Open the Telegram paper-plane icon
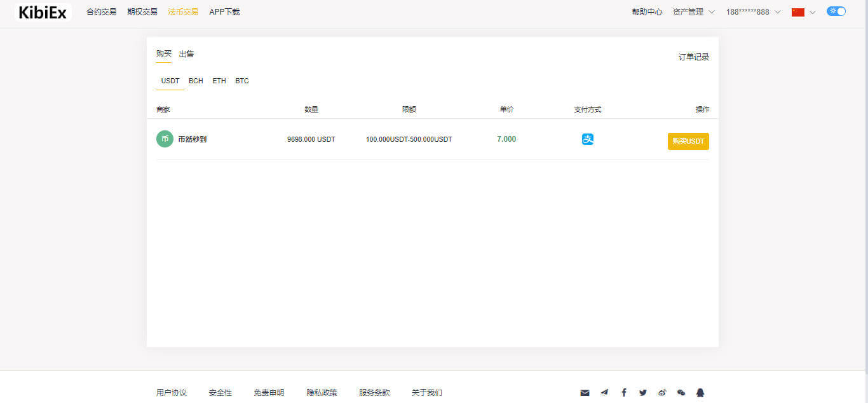The height and width of the screenshot is (403, 868). click(x=604, y=393)
